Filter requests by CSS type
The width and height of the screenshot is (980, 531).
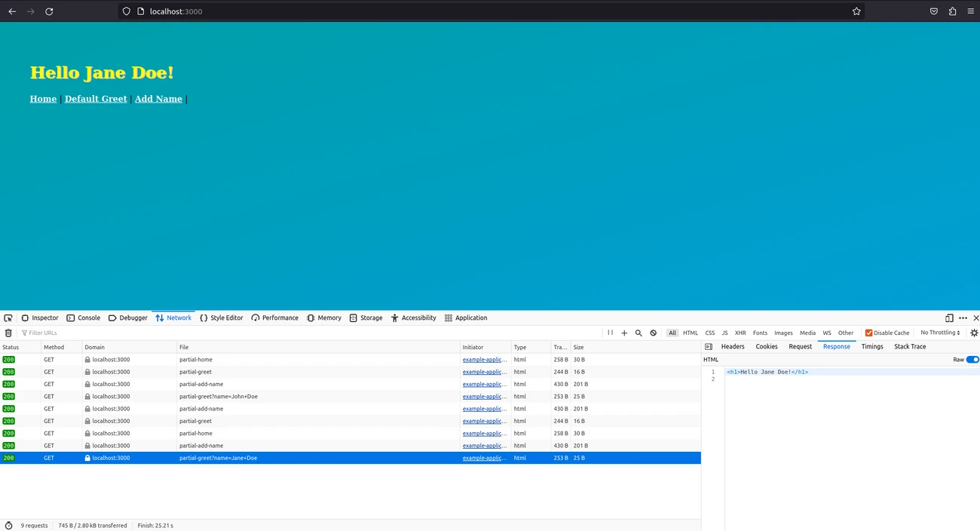tap(710, 333)
